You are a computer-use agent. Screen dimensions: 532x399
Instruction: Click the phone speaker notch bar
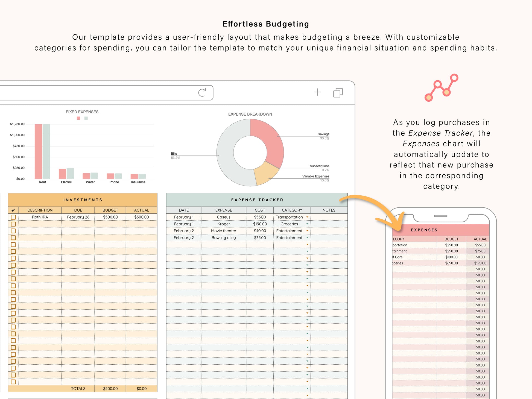click(440, 216)
